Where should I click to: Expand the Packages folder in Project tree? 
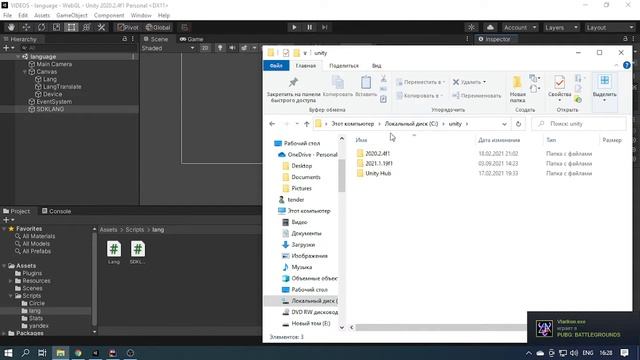4,333
